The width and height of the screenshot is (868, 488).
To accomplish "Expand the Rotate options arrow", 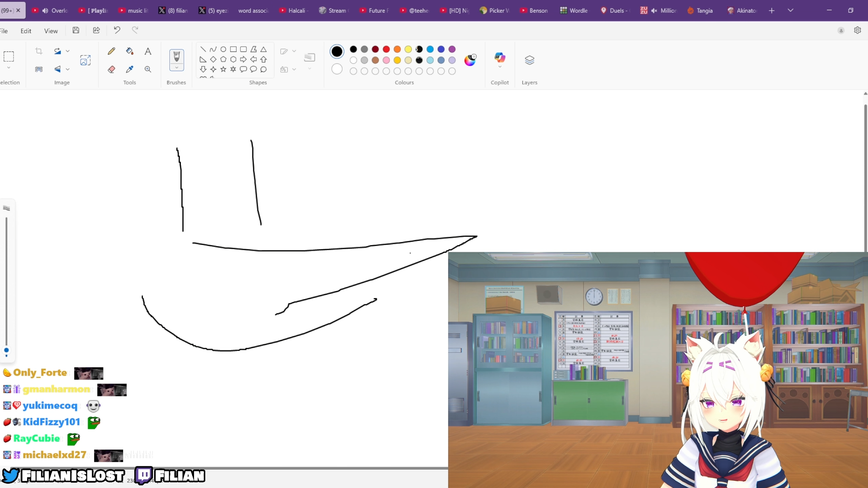I will coord(67,51).
